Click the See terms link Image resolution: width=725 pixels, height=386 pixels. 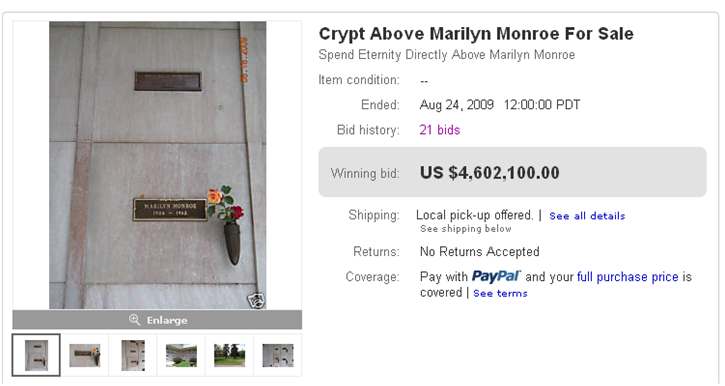pos(500,294)
